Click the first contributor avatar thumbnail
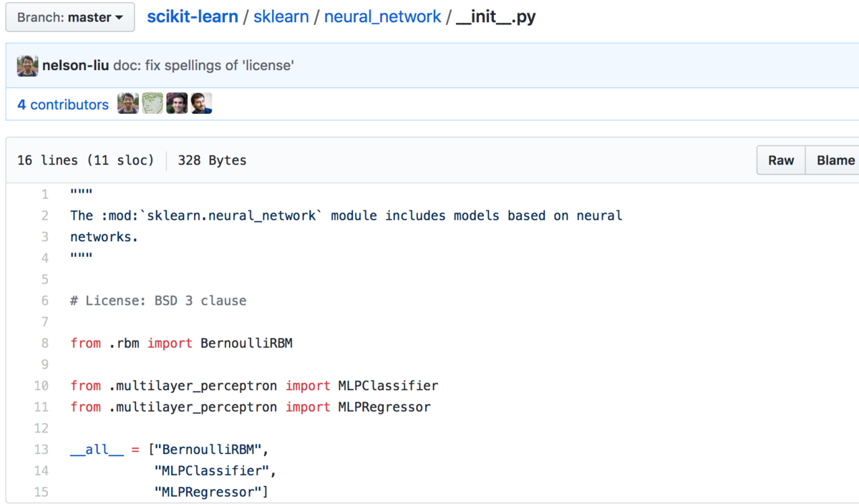Viewport: 859px width, 504px height. 127,103
